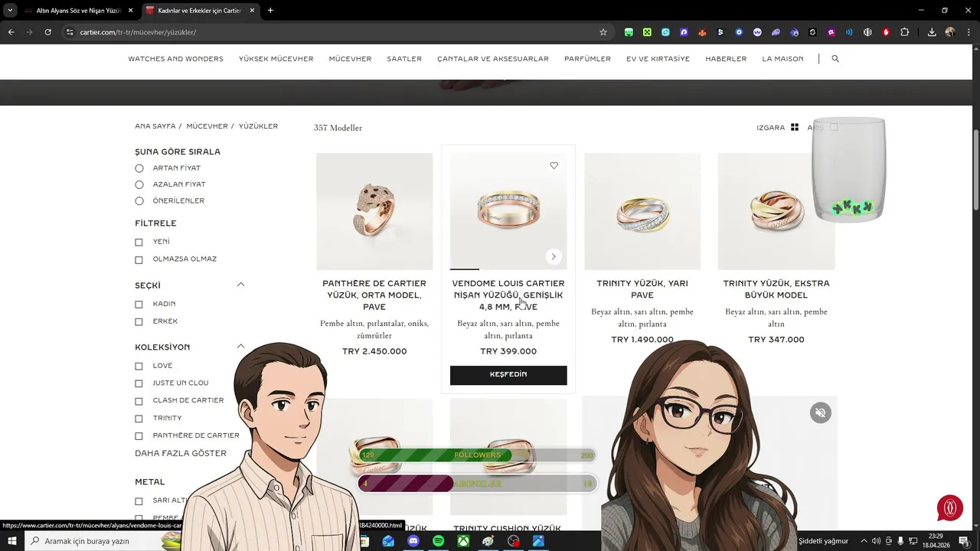Open the site search magnifier icon
The width and height of the screenshot is (980, 551).
coord(835,59)
